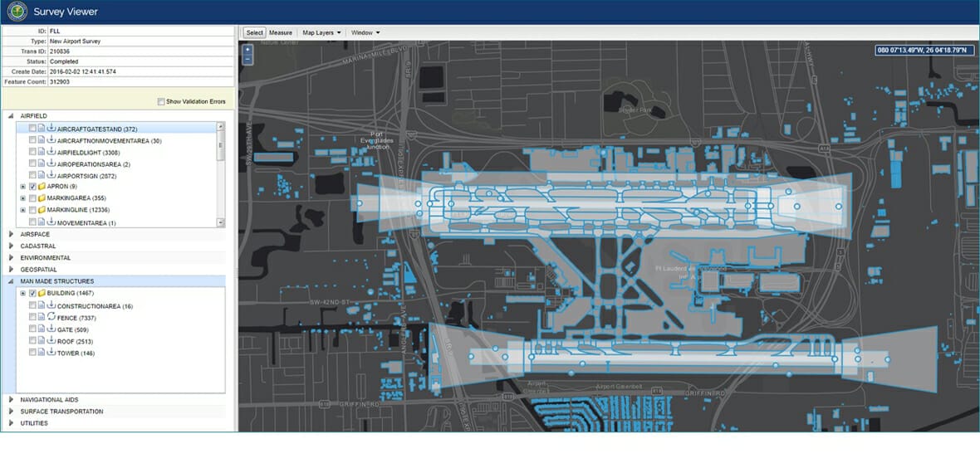Open the Map Layers dropdown menu
The width and height of the screenshot is (980, 473).
click(x=321, y=33)
